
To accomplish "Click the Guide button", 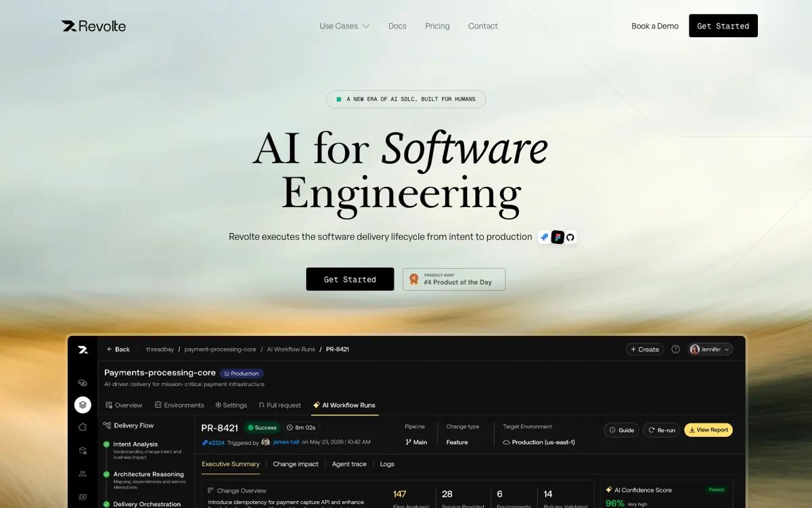I will pos(621,430).
